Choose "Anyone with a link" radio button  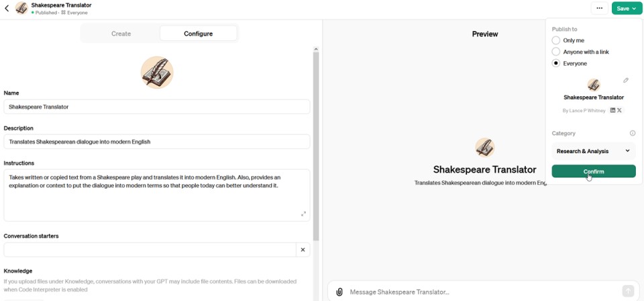pos(556,52)
